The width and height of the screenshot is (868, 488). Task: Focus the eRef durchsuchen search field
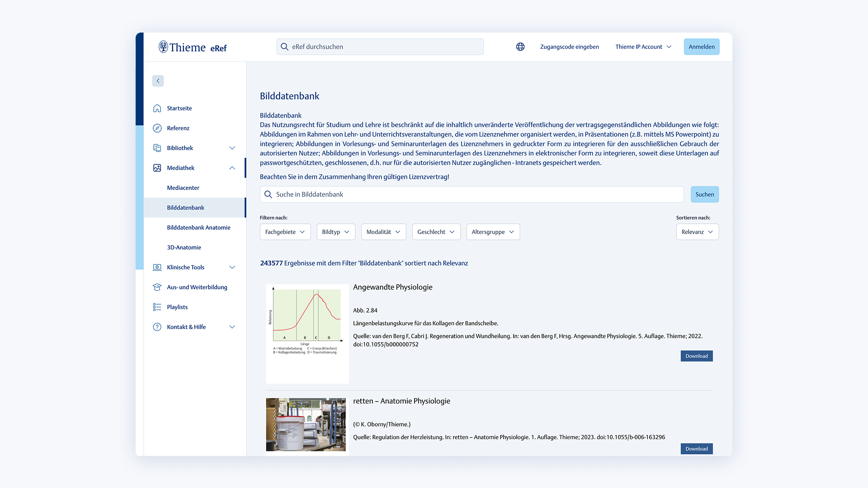(x=380, y=47)
